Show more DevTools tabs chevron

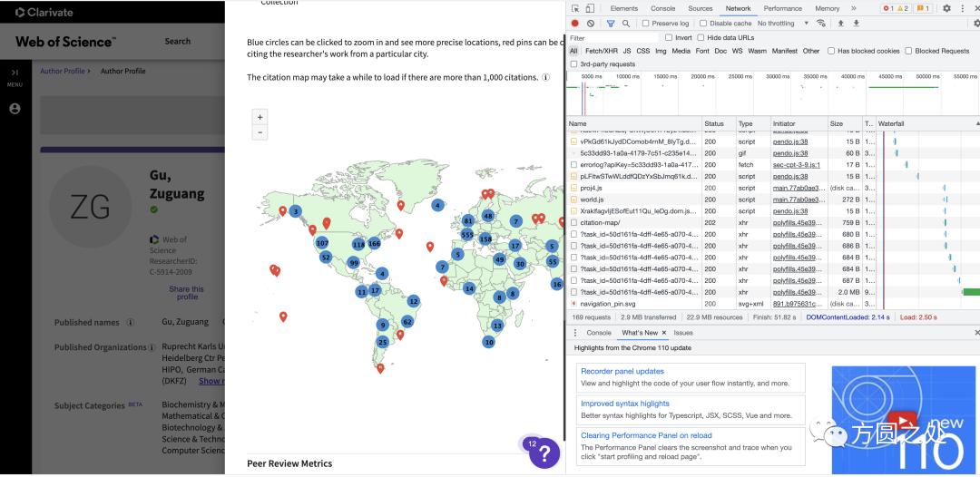[x=854, y=8]
